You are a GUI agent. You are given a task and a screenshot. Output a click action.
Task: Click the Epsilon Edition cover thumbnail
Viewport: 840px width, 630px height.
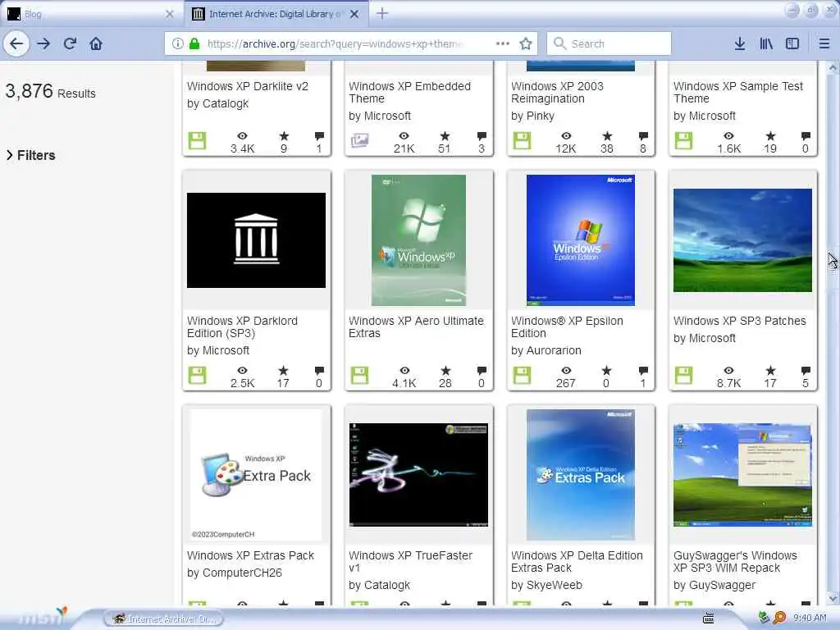[x=581, y=240]
